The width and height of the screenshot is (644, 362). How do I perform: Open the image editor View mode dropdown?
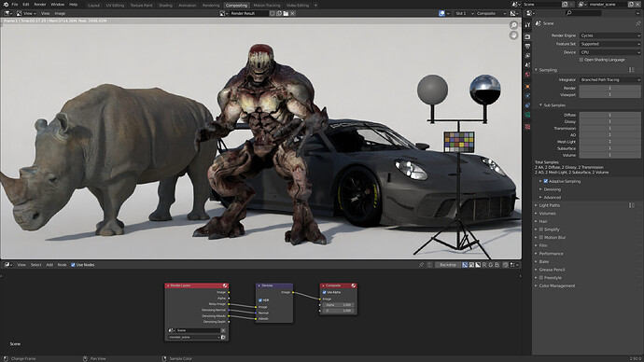tap(26, 13)
